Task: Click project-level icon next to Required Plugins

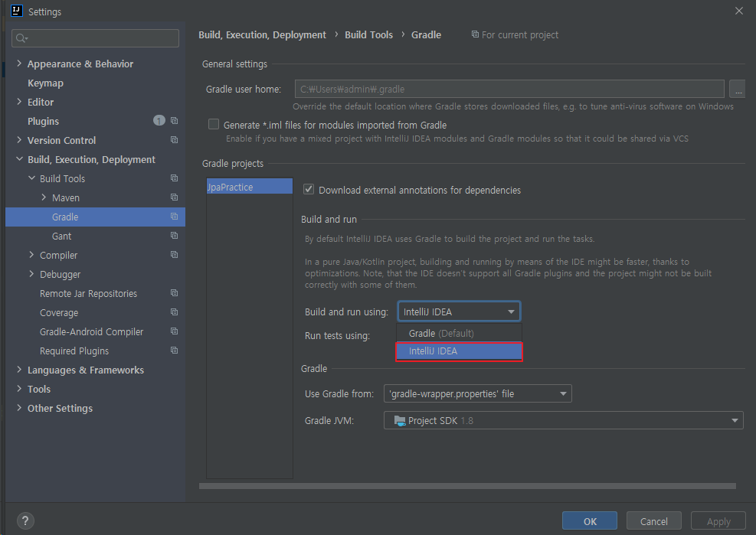Action: (x=174, y=351)
